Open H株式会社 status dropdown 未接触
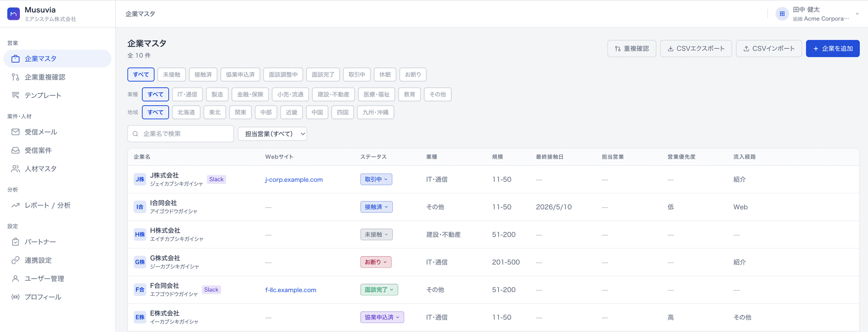Screen dimensions: 868x332 [x=376, y=234]
